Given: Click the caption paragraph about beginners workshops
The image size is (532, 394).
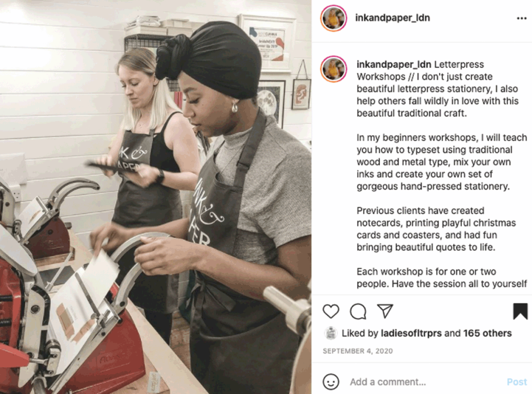Looking at the screenshot, I should coord(442,162).
